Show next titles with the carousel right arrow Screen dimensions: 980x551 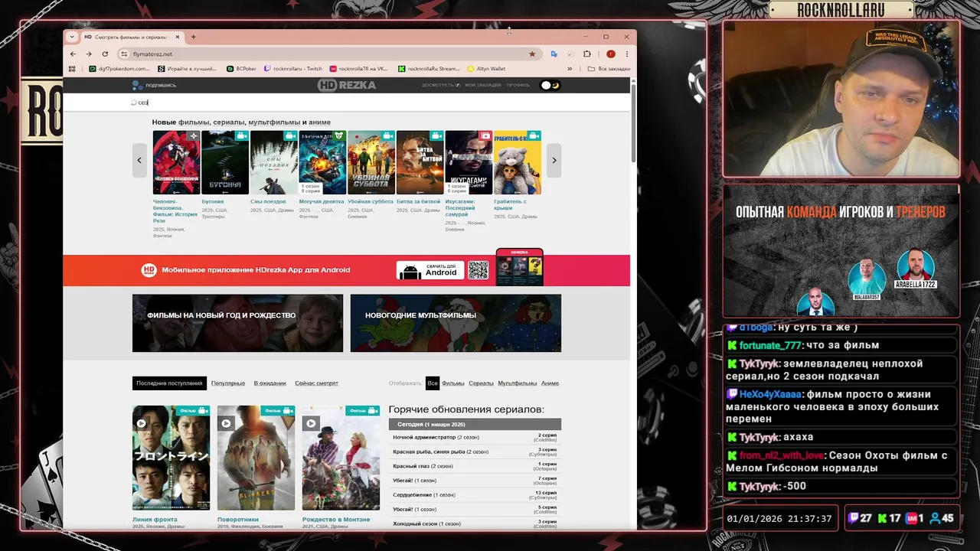[x=554, y=160]
